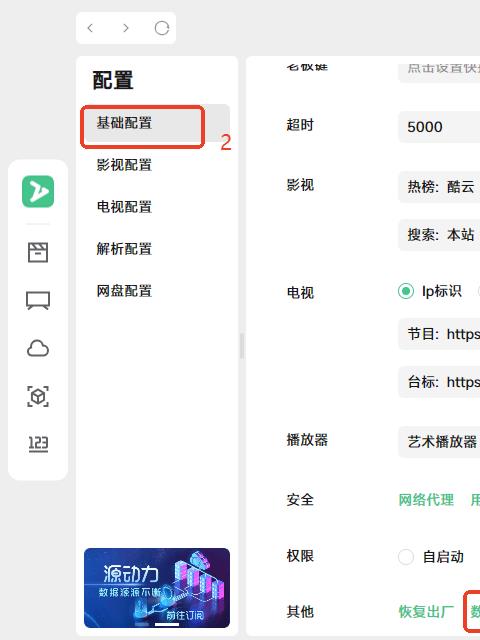This screenshot has width=480, height=640.
Task: Open the 搜索 本站 dropdown
Action: point(439,235)
